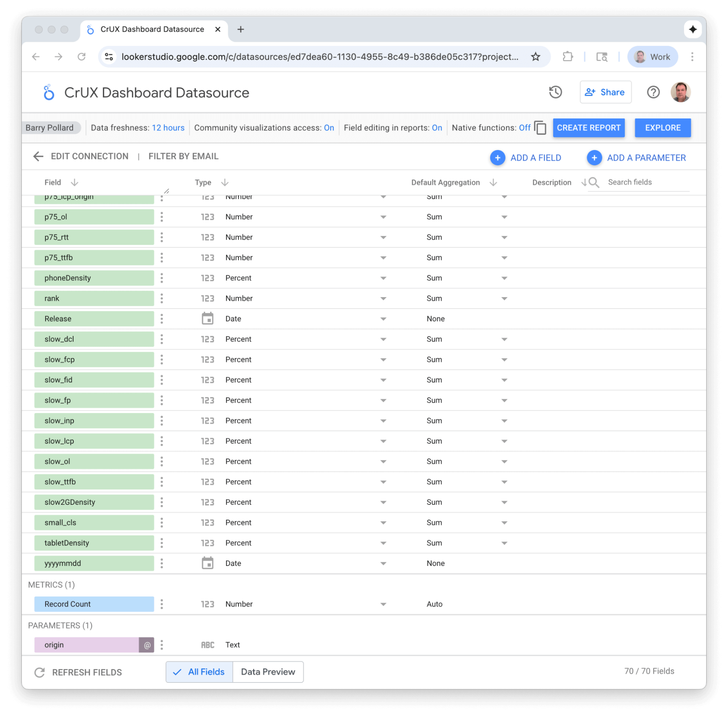The height and width of the screenshot is (716, 728).
Task: Click the CREATE REPORT button
Action: tap(589, 128)
